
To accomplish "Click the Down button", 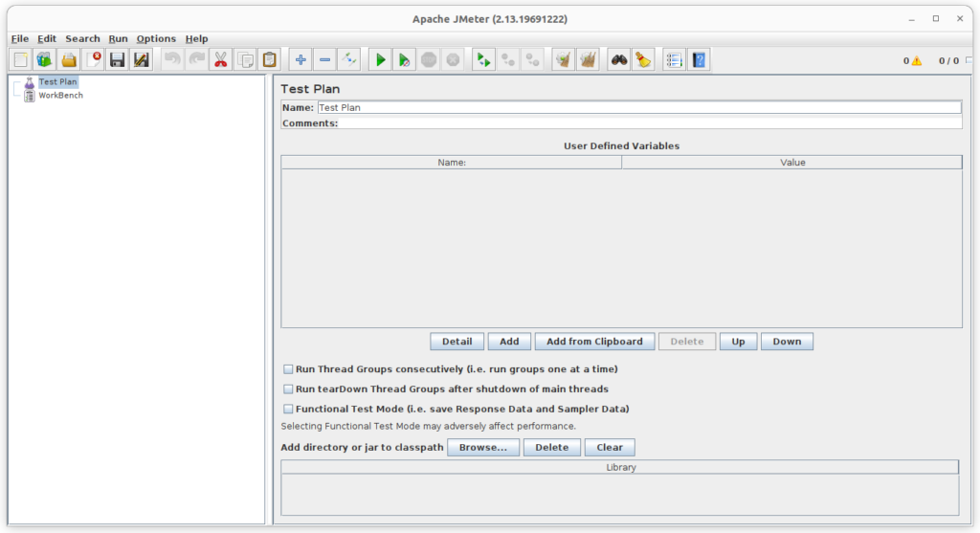I will pyautogui.click(x=787, y=342).
